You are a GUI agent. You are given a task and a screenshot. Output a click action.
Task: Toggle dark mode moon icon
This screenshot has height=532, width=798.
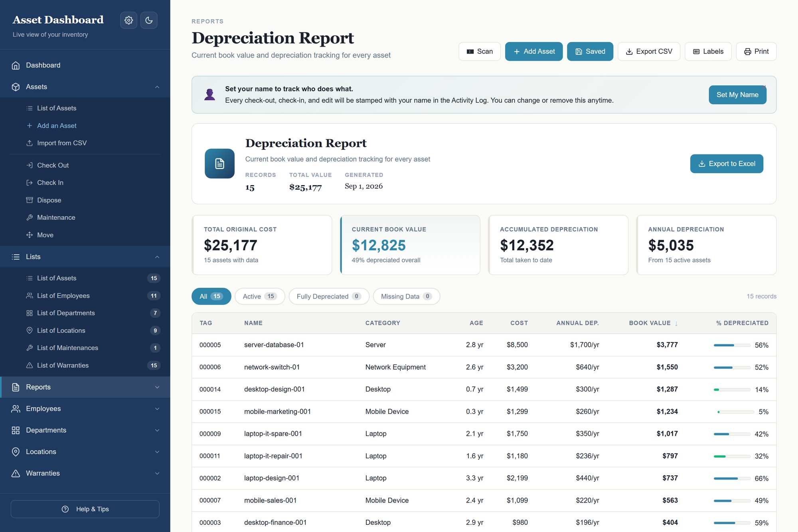(x=149, y=20)
